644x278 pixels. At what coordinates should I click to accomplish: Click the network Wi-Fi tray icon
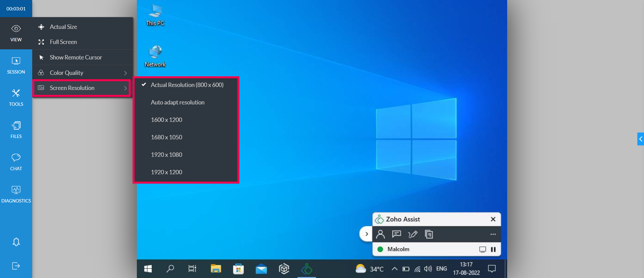pyautogui.click(x=417, y=269)
